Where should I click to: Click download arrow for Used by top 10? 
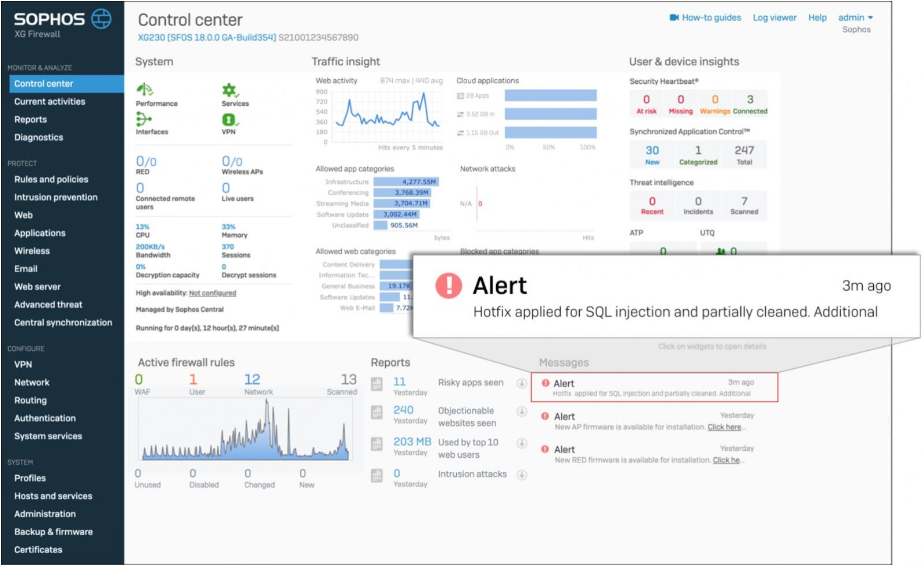(521, 443)
